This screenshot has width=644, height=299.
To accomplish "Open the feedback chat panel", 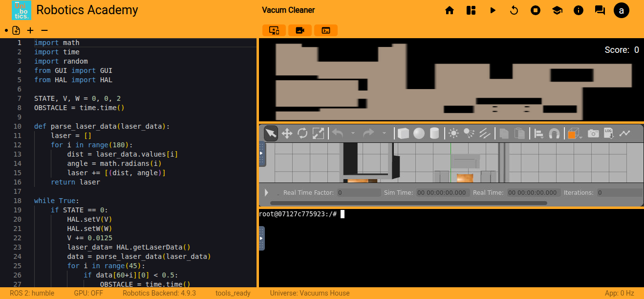I will 600,10.
